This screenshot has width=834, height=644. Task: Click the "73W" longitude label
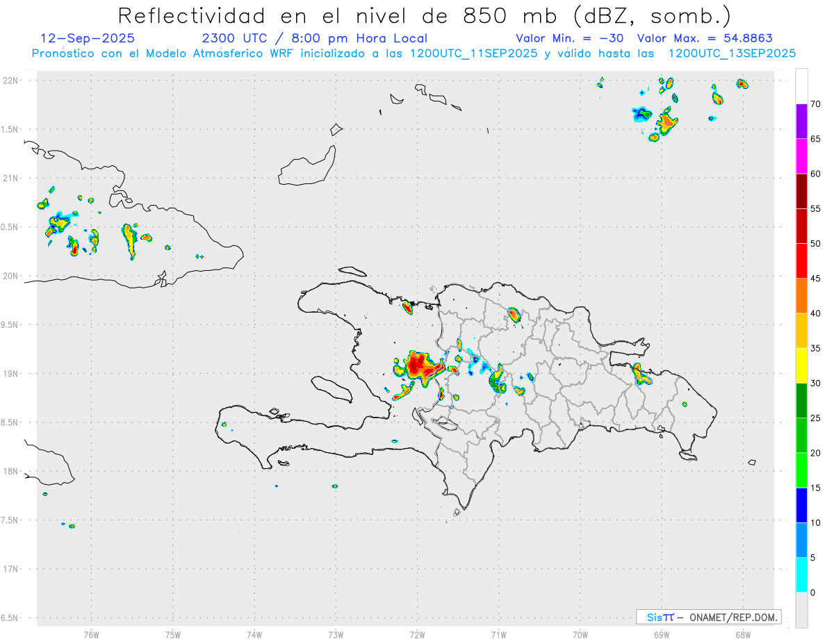click(x=336, y=634)
